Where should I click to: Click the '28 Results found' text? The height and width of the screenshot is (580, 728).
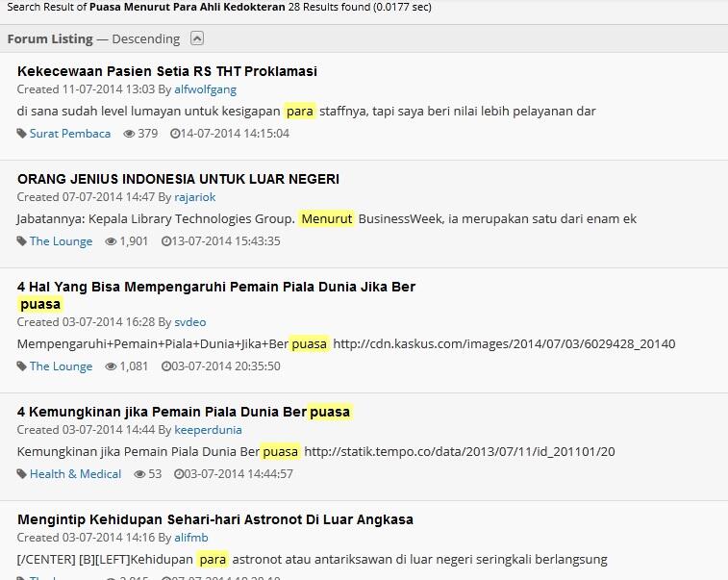[329, 7]
